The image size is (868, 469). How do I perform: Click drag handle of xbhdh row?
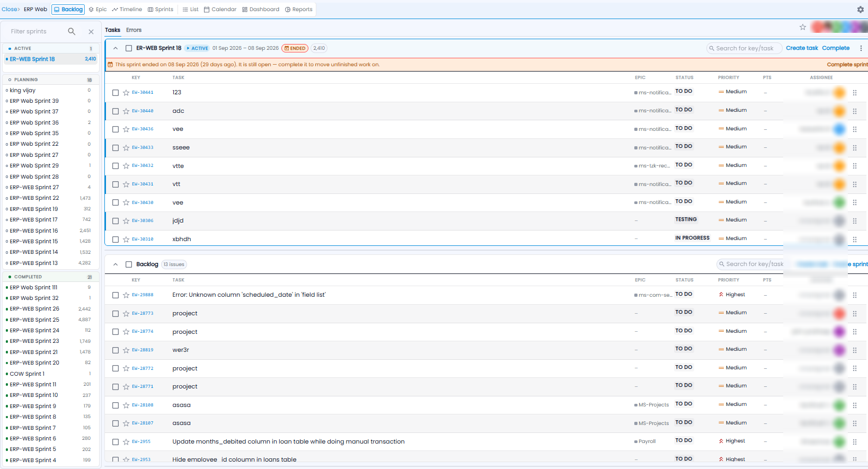[855, 240]
